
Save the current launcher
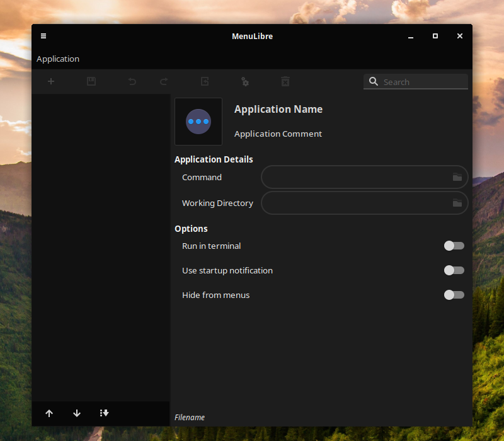tap(91, 81)
